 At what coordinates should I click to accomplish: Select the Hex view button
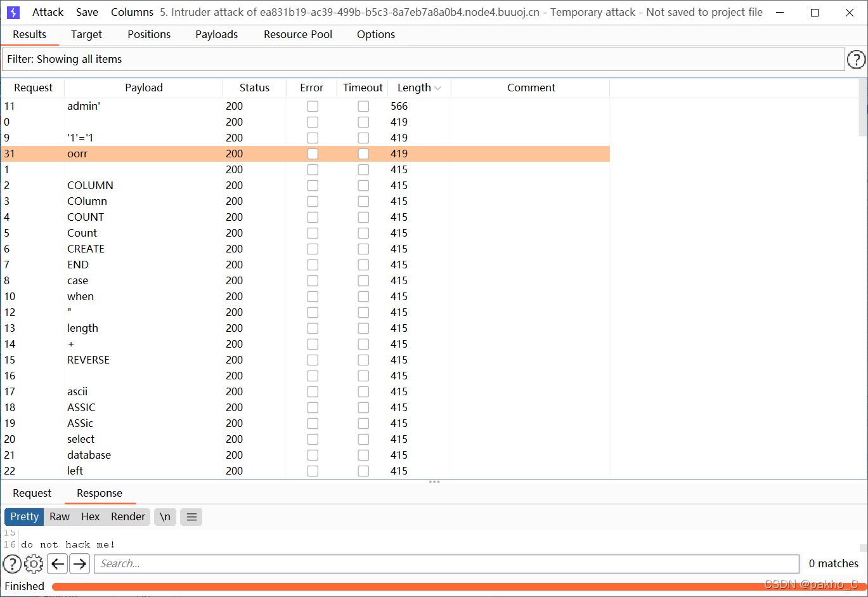point(91,516)
